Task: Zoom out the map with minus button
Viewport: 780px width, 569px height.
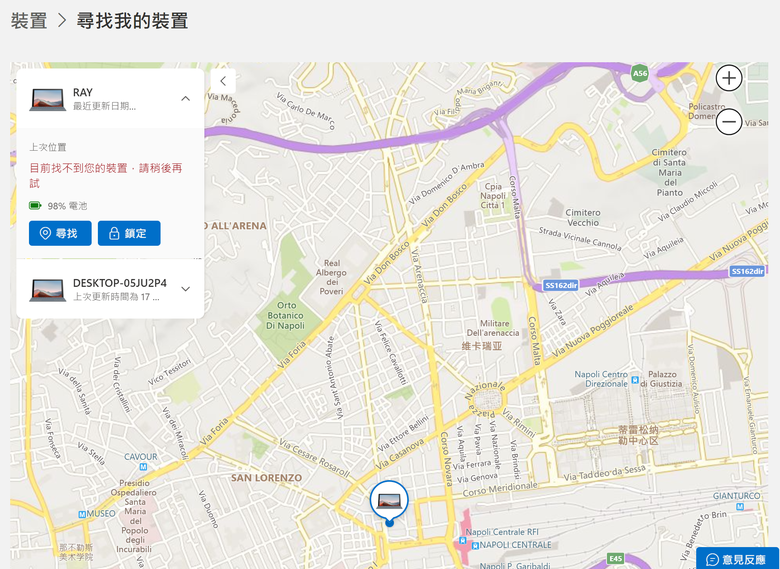Action: pos(729,122)
